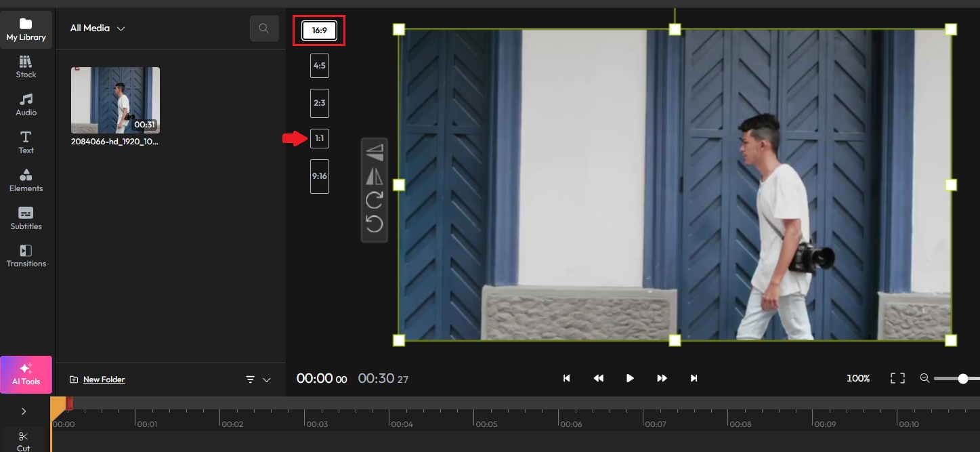Expand the sort options chevron

click(266, 380)
